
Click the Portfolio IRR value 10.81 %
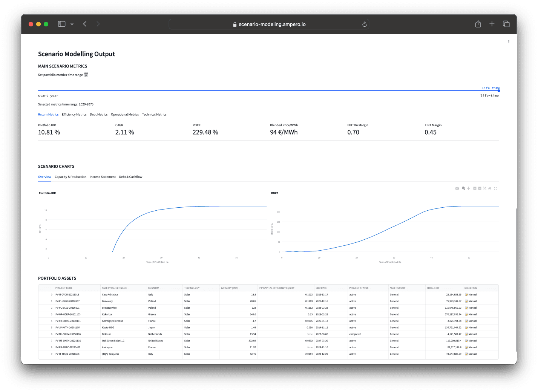pyautogui.click(x=49, y=132)
